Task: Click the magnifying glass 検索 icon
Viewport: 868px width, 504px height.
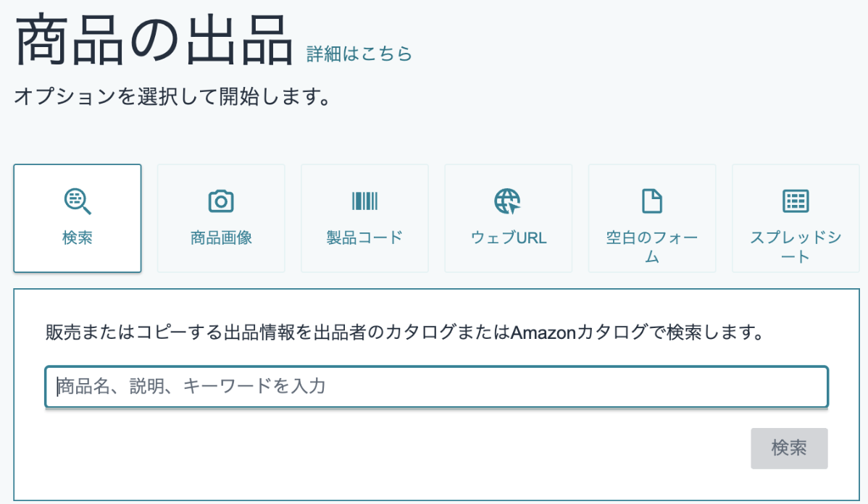Action: tap(77, 201)
